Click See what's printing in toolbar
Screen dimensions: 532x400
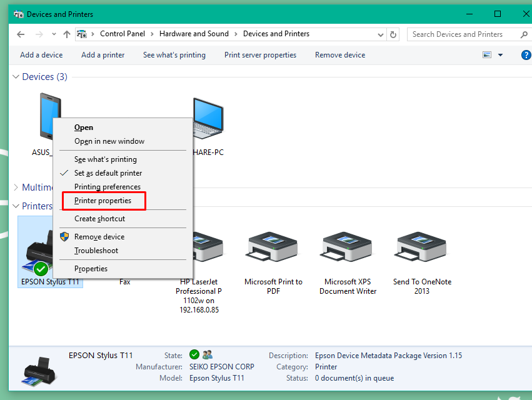click(174, 55)
